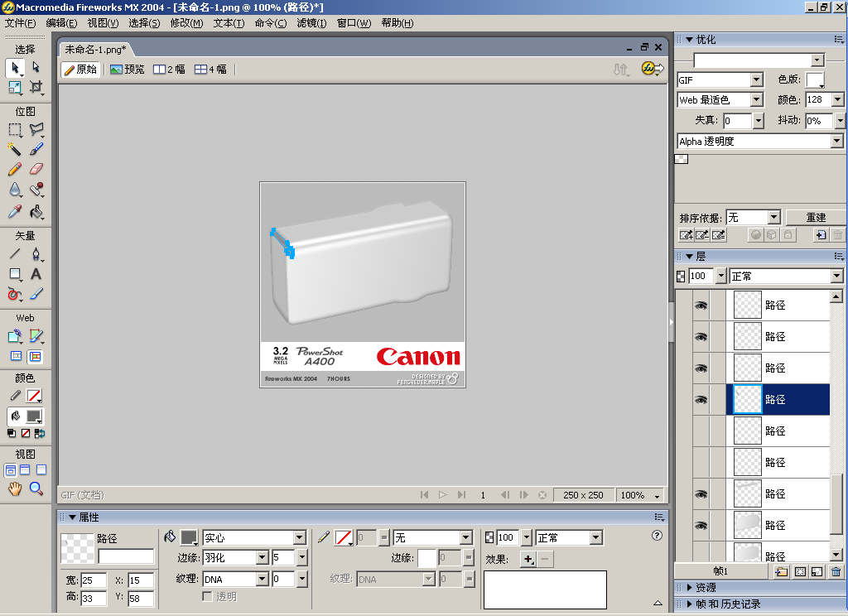This screenshot has height=616, width=848.
Task: Select the Pen tool
Action: pyautogui.click(x=36, y=253)
